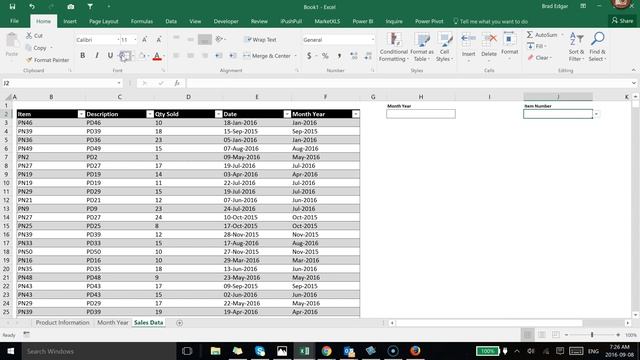Viewport: 640px width, 360px height.
Task: Open Sort & Filter menu
Action: coord(576,47)
